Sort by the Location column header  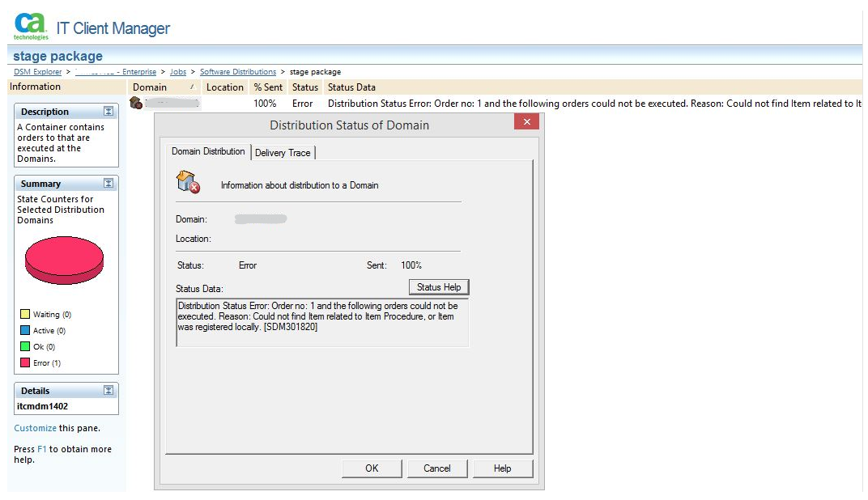click(225, 87)
